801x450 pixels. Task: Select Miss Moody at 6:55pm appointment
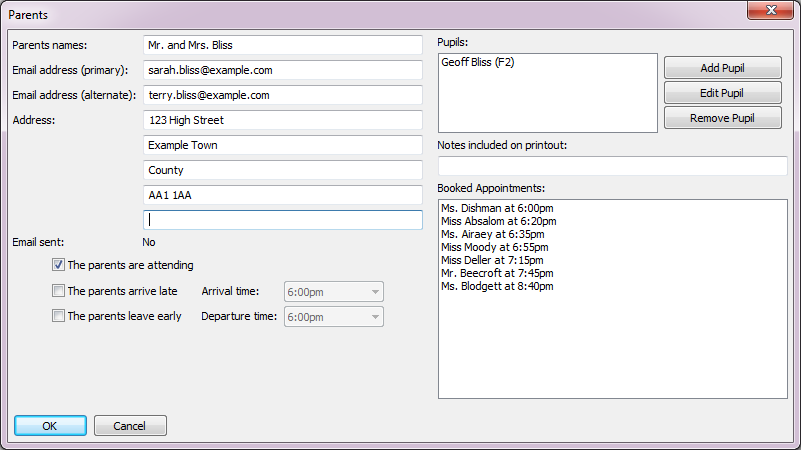coord(494,247)
